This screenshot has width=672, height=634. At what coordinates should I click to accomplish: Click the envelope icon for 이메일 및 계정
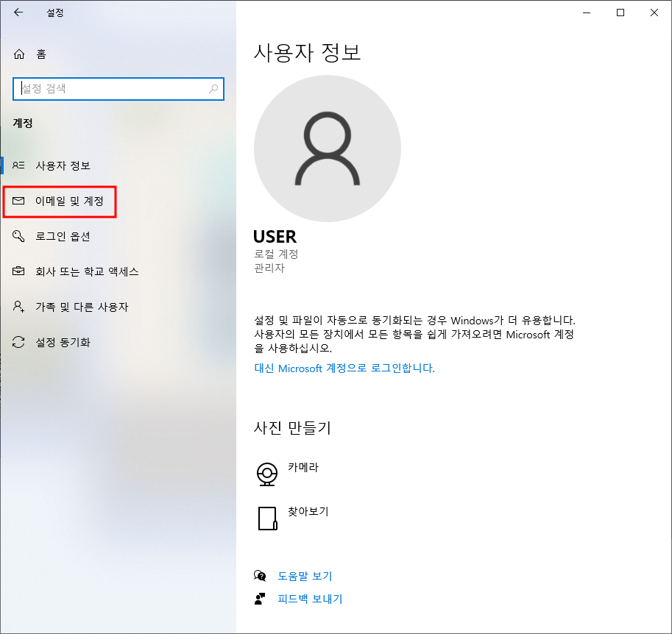pyautogui.click(x=18, y=201)
